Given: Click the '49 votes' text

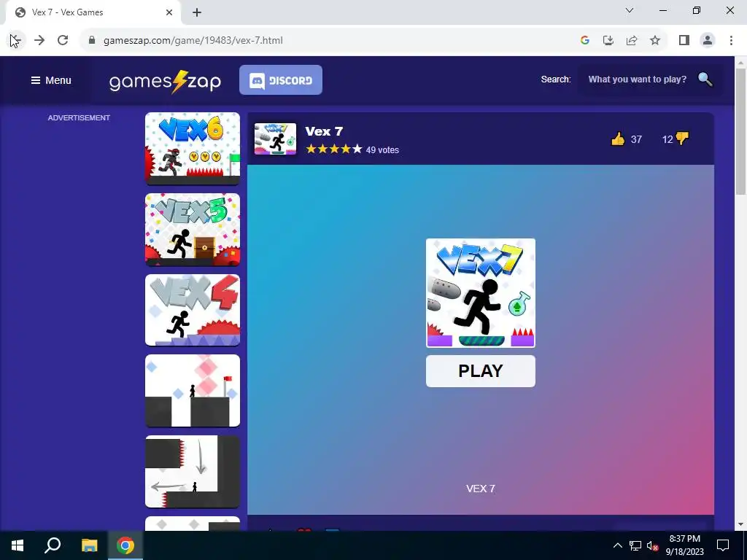Looking at the screenshot, I should tap(382, 150).
